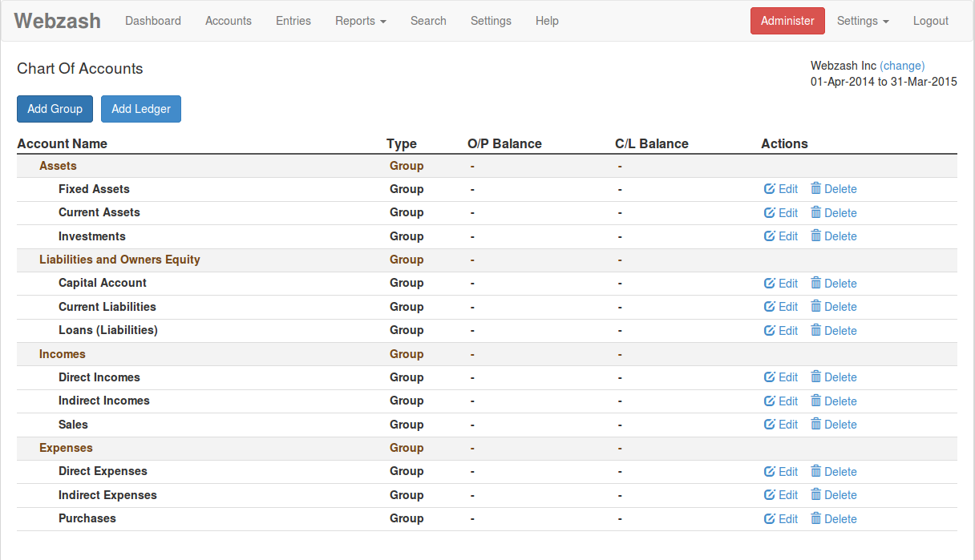The height and width of the screenshot is (560, 975).
Task: Click the edit icon for Current Liabilities
Action: click(x=769, y=307)
